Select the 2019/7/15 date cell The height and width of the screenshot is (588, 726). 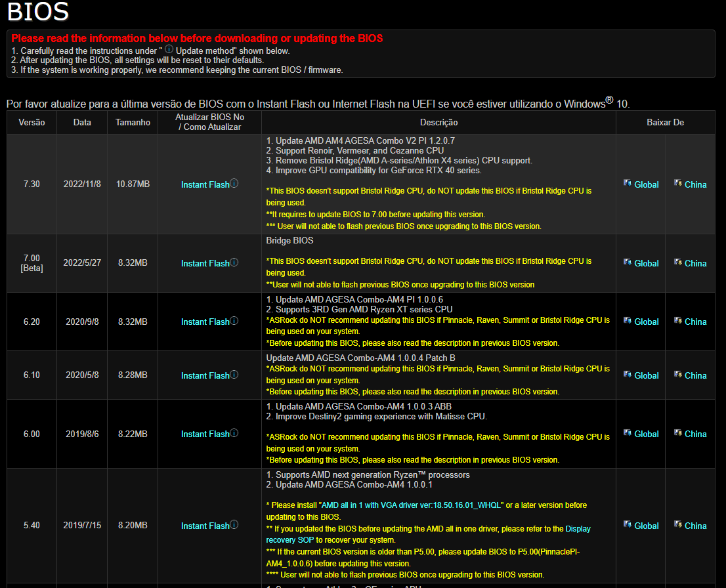82,525
